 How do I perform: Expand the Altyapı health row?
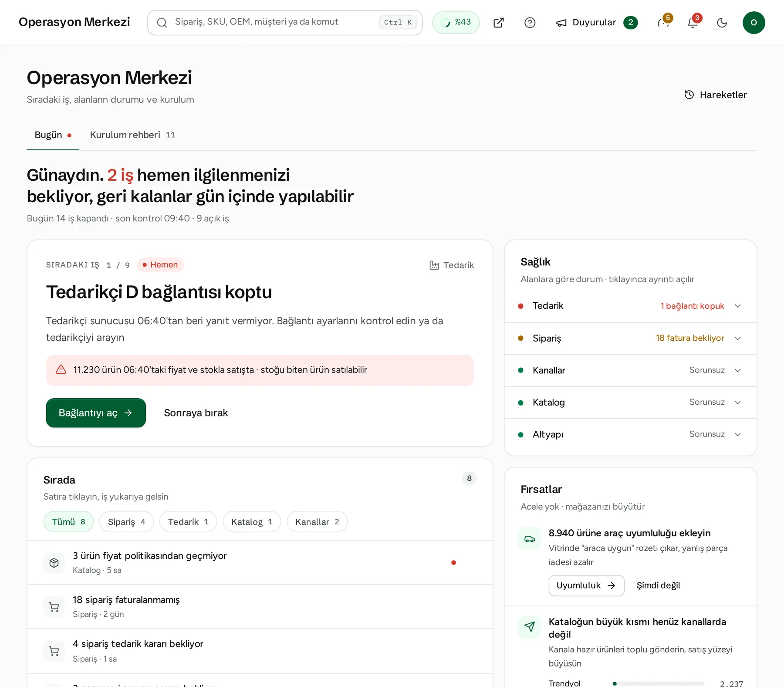click(631, 435)
